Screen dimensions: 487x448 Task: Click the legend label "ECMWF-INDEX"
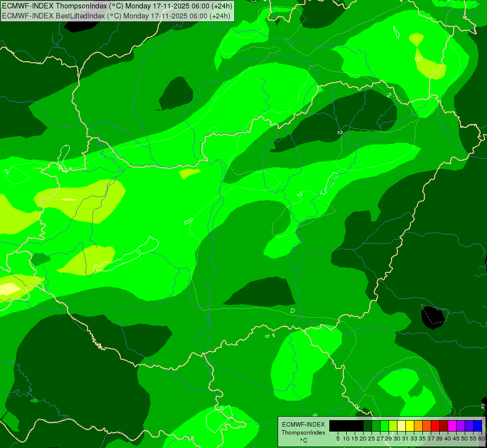pyautogui.click(x=303, y=425)
